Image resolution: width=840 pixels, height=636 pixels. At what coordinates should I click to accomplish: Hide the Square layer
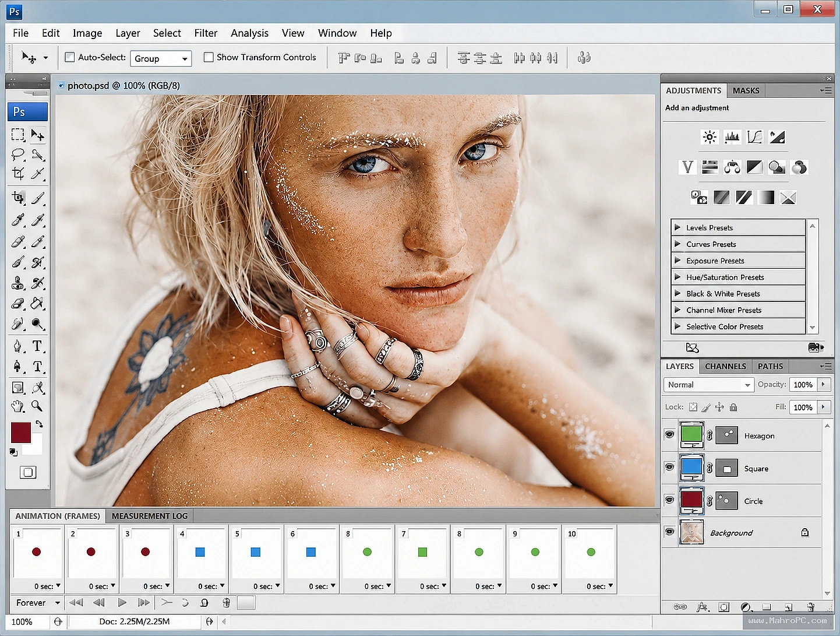pyautogui.click(x=669, y=468)
